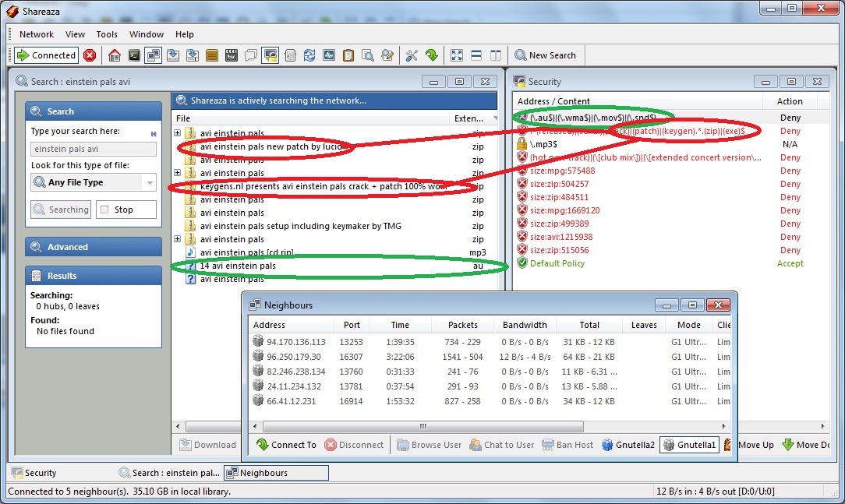Open the Tools menu
This screenshot has width=845, height=504.
click(107, 34)
